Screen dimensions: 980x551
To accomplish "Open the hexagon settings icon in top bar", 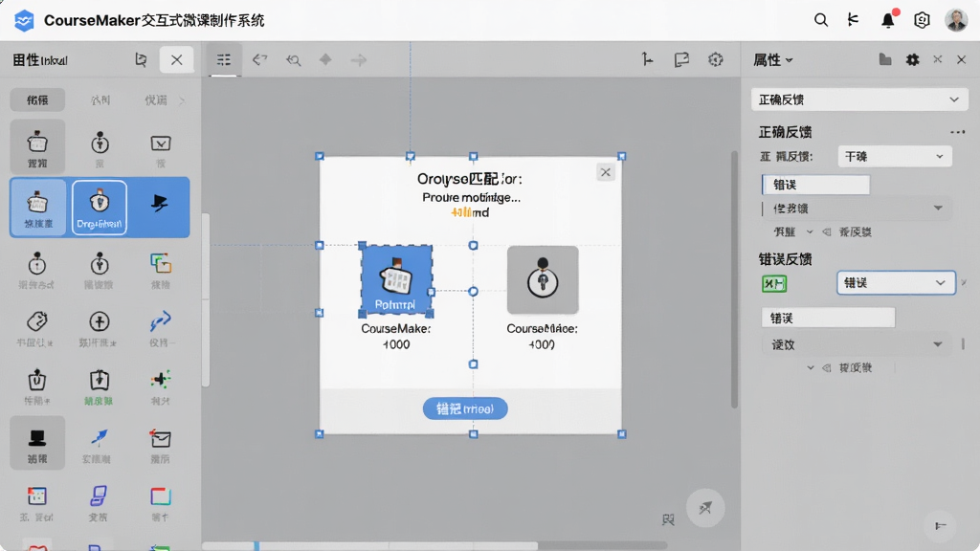I will tap(922, 21).
